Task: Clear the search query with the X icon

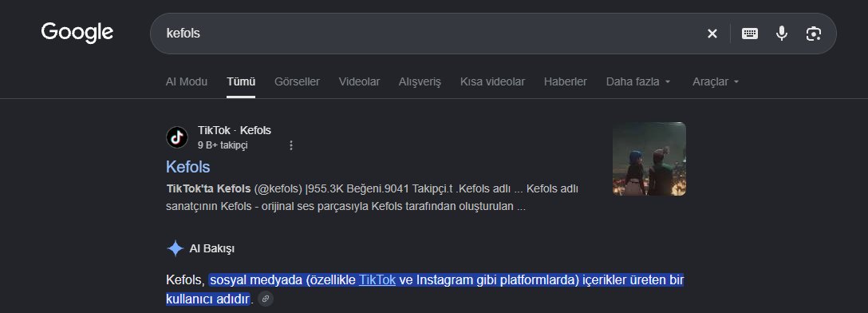Action: click(712, 34)
